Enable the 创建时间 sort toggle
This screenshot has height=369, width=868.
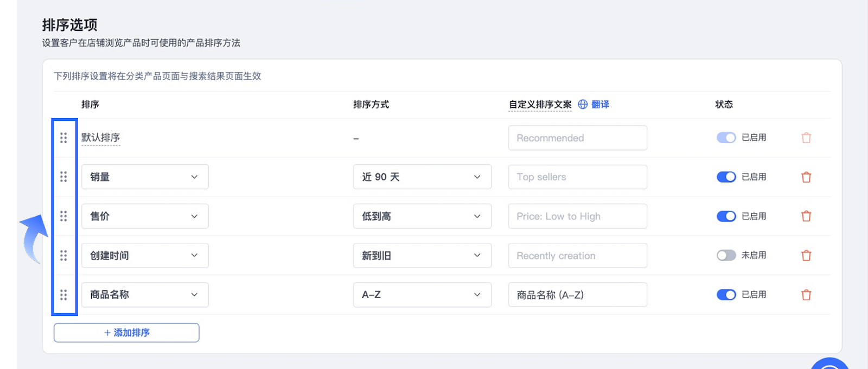tap(726, 255)
